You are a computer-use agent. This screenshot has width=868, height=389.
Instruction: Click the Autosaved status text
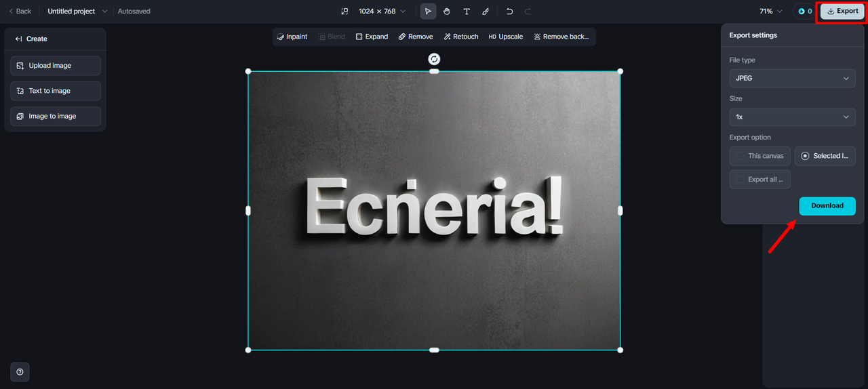tap(134, 11)
